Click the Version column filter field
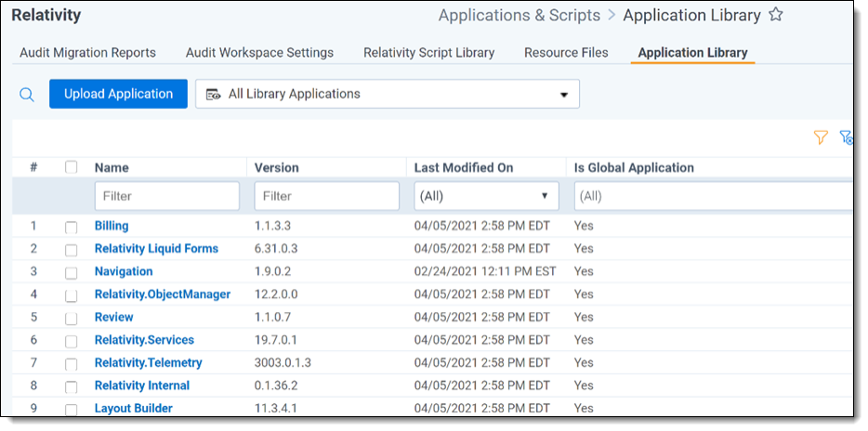 click(326, 196)
